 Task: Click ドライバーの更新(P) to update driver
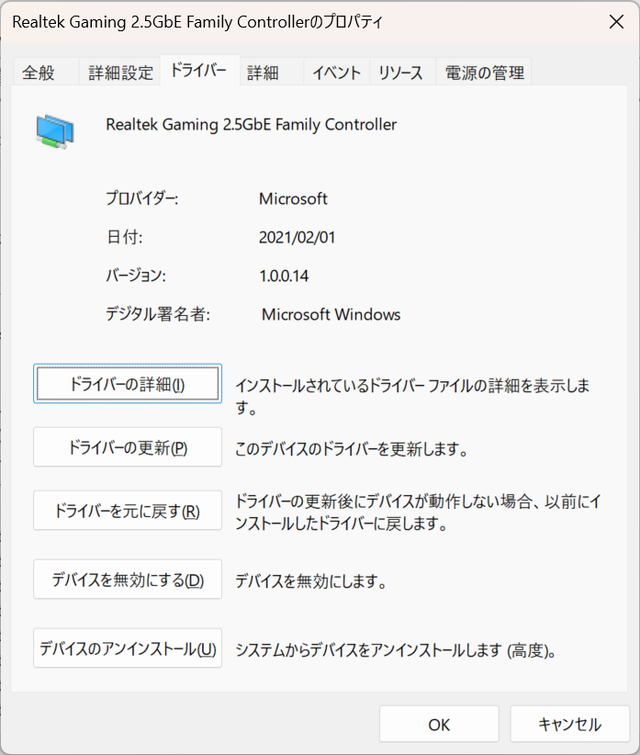click(128, 447)
